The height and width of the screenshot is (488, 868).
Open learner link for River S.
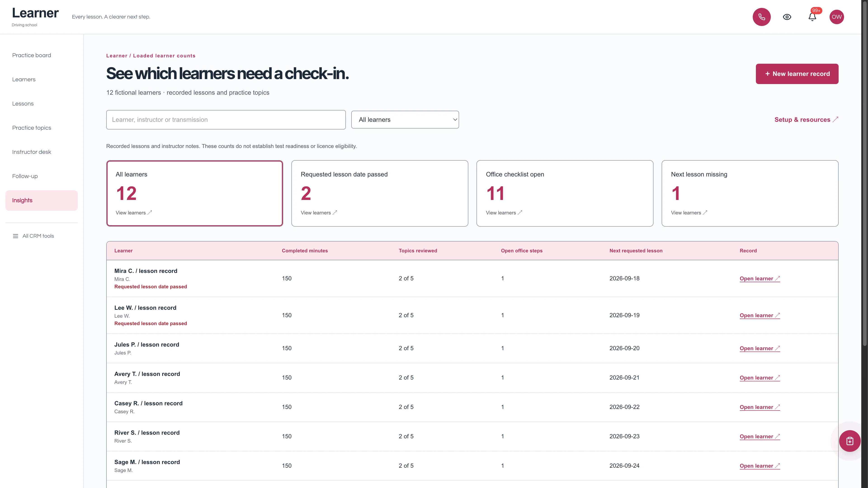pos(760,436)
